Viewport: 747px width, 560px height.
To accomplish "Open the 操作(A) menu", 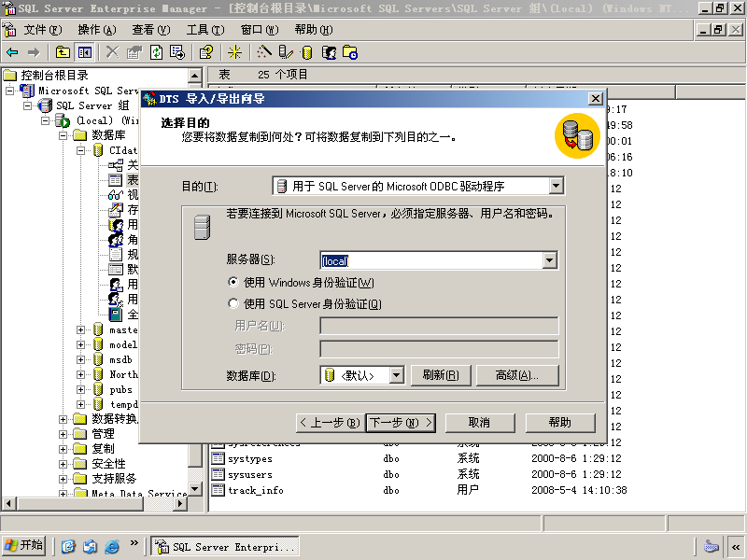I will (x=97, y=30).
